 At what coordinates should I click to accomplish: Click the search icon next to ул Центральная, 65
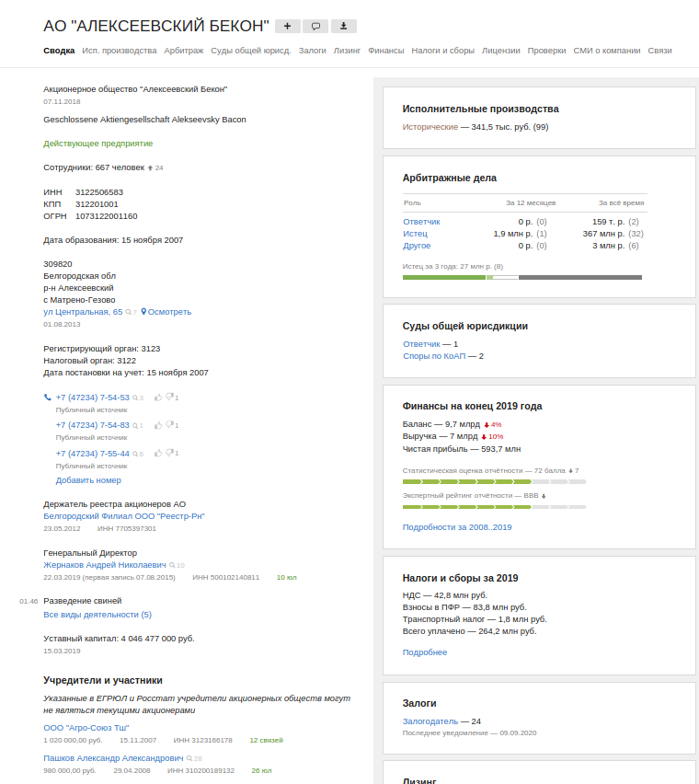pyautogui.click(x=129, y=312)
